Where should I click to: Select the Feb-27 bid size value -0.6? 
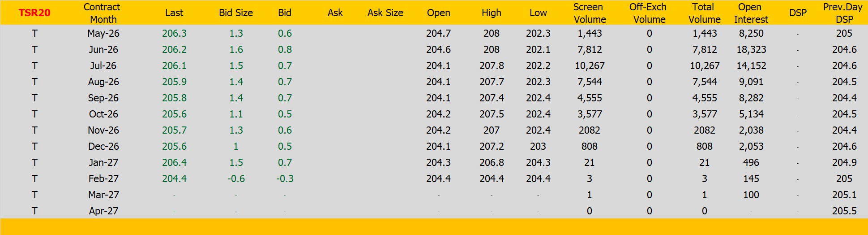236,179
